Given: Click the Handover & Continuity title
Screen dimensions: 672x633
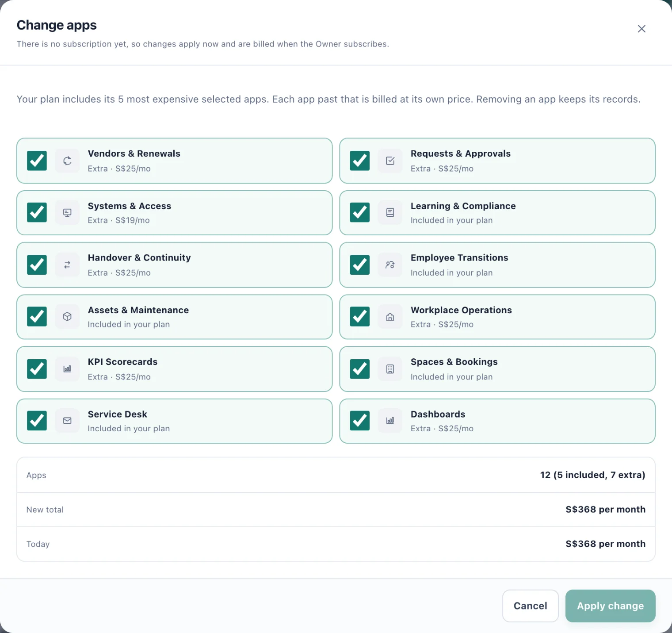Looking at the screenshot, I should [x=139, y=258].
